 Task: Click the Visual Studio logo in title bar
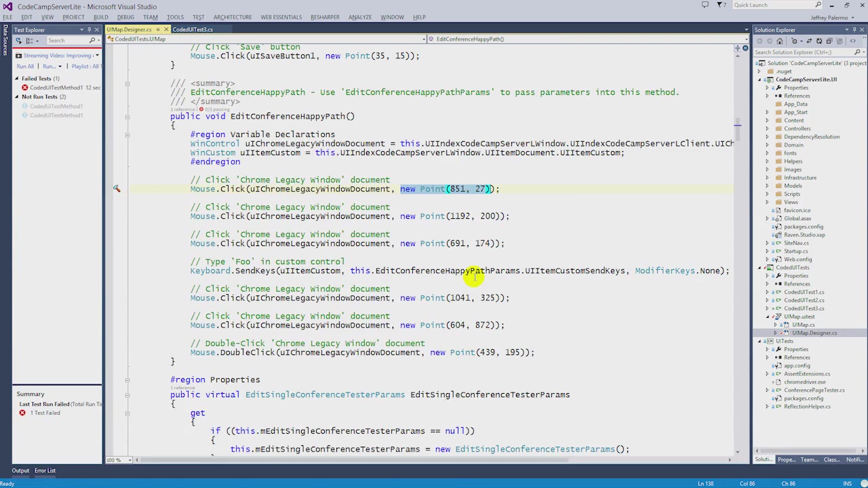(x=7, y=6)
